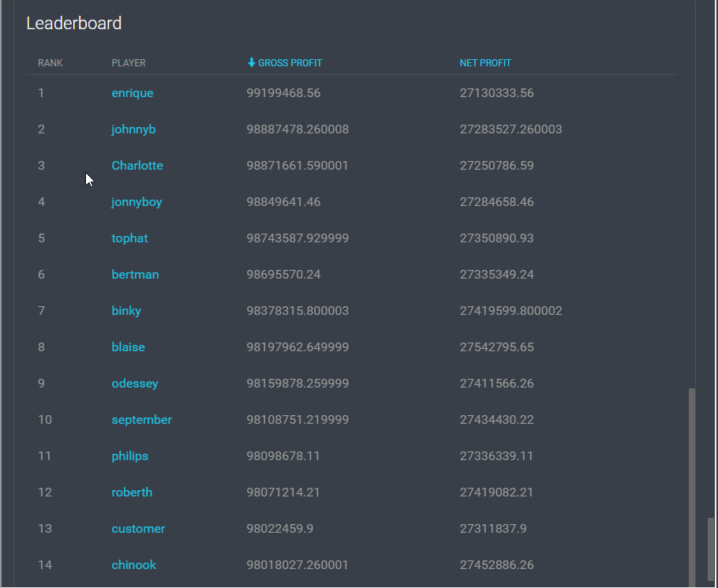Image resolution: width=718 pixels, height=588 pixels.
Task: Click rank number 10 in september row
Action: tap(45, 419)
